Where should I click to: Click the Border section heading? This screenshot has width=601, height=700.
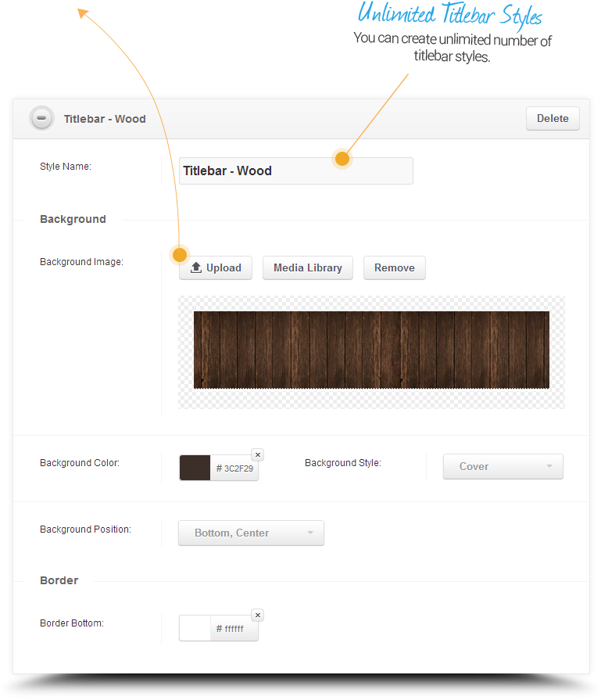[x=59, y=580]
